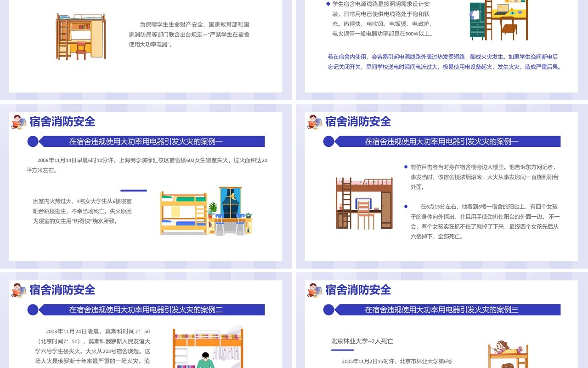
Task: Click the 宿舍消防安全 title on the 案例三 slide
Action: [x=358, y=290]
